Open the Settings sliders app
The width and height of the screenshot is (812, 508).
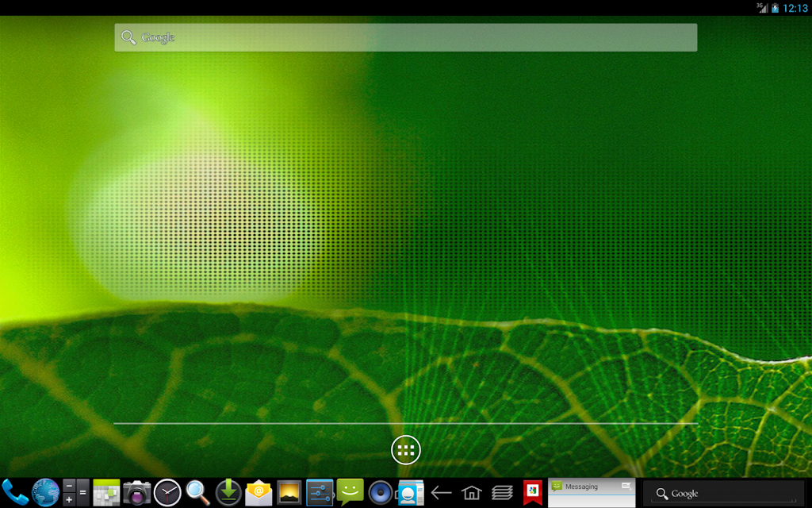(320, 492)
